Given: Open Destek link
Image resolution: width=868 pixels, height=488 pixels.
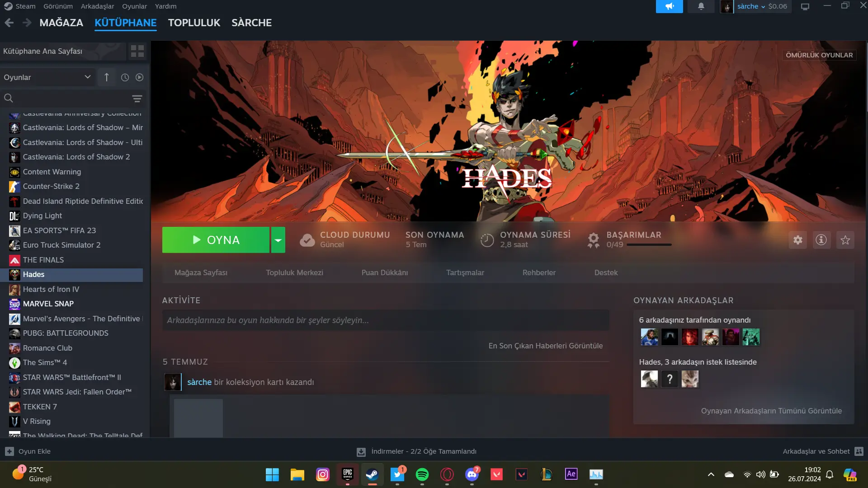Looking at the screenshot, I should tap(606, 272).
